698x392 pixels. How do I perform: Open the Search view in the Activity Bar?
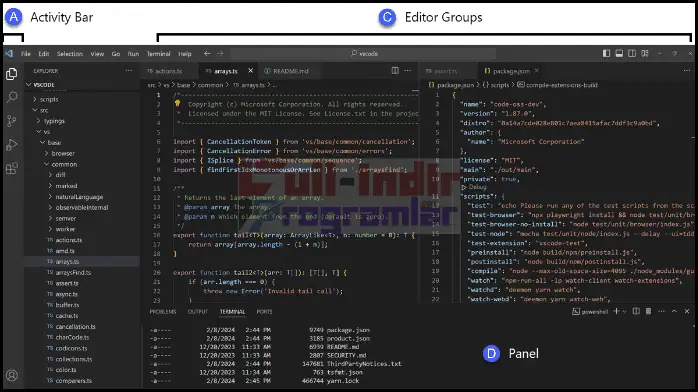[x=12, y=97]
